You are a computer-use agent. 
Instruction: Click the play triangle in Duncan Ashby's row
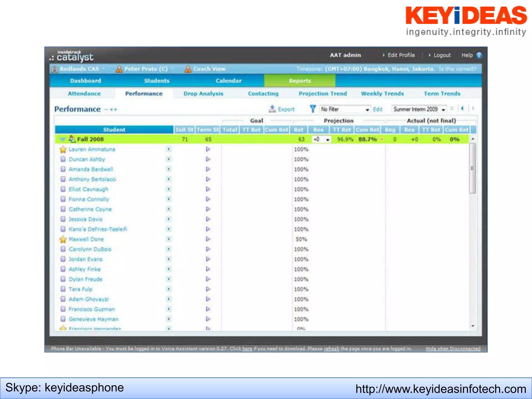[208, 159]
